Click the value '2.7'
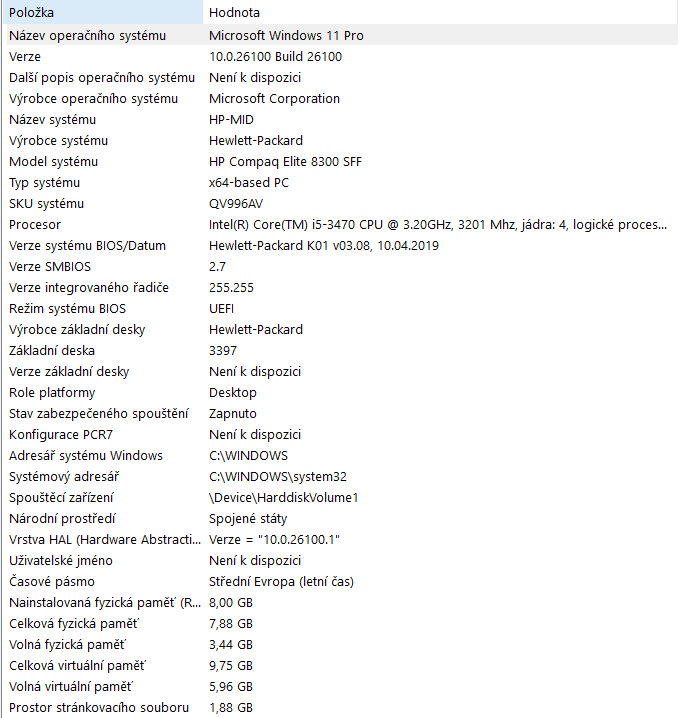Viewport: 692px width, 718px height. pos(218,267)
